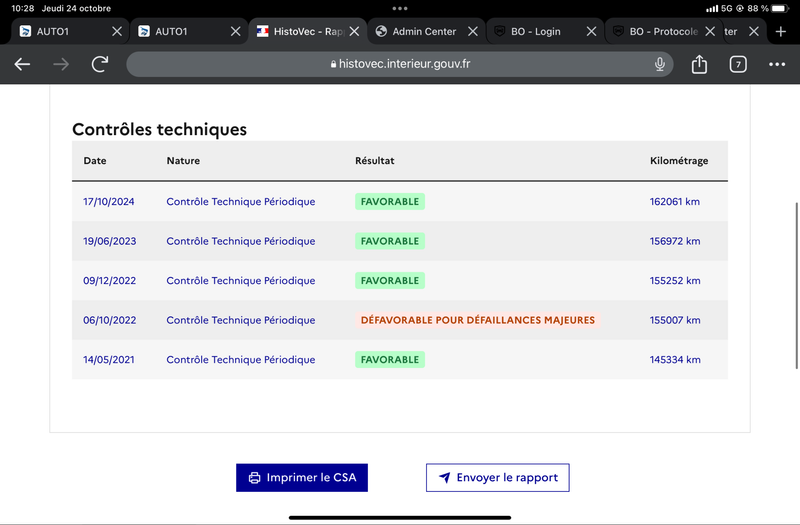Click the printer icon on Imprimer le CSA
The image size is (800, 525).
point(254,478)
